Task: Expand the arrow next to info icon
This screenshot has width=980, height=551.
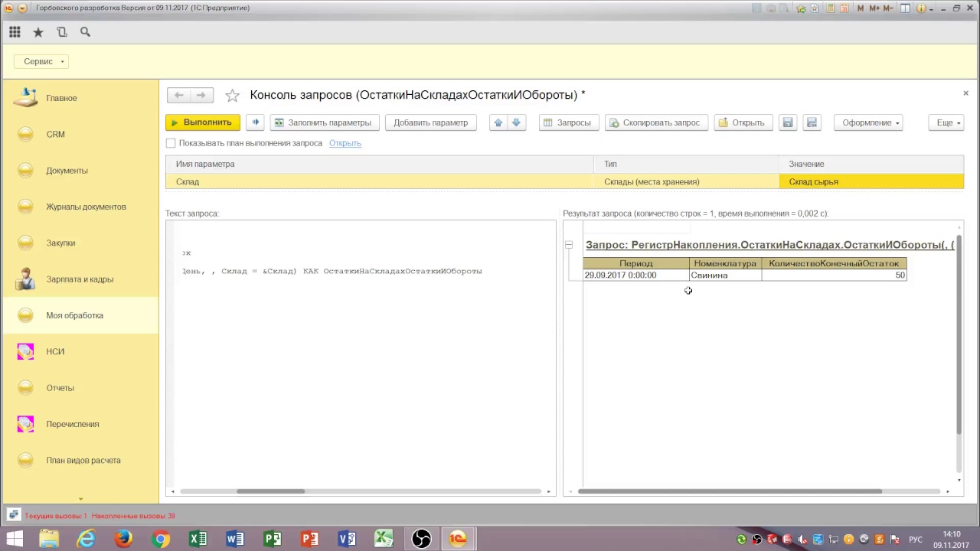Action: [x=932, y=9]
